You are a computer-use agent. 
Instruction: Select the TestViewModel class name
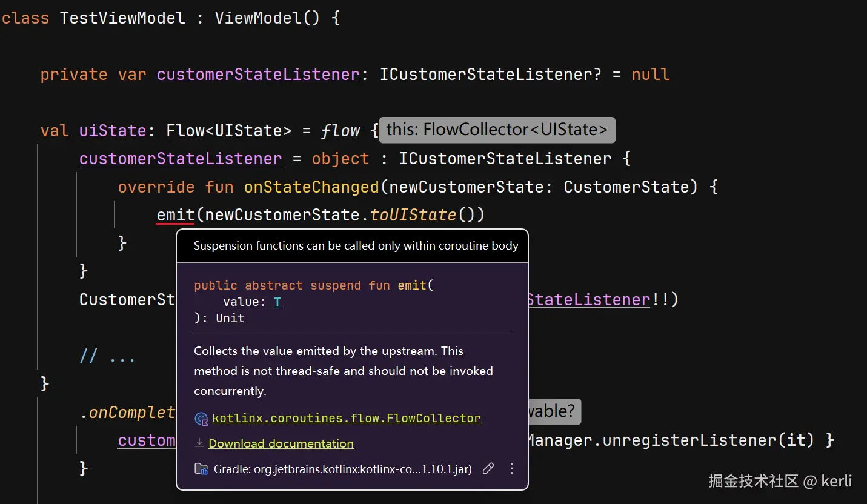point(122,18)
